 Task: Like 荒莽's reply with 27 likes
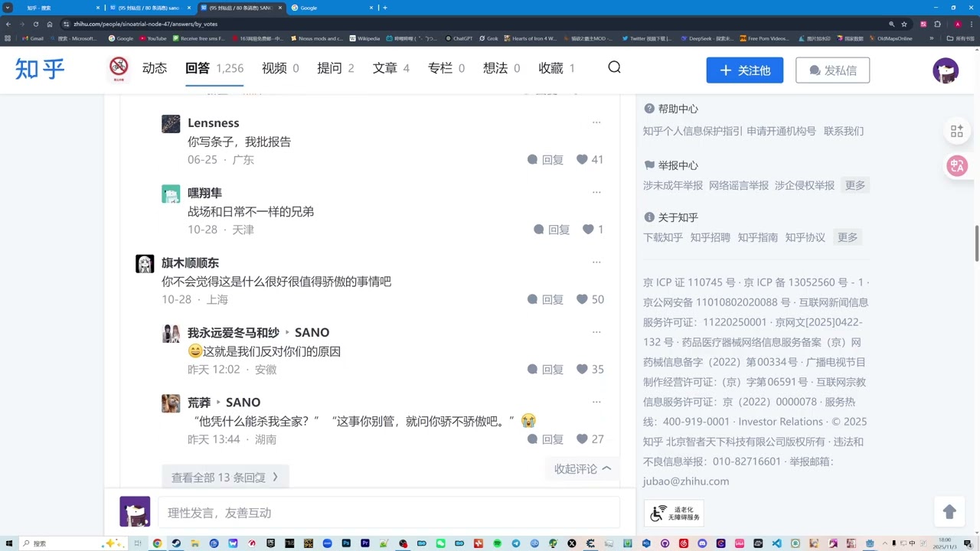coord(590,439)
